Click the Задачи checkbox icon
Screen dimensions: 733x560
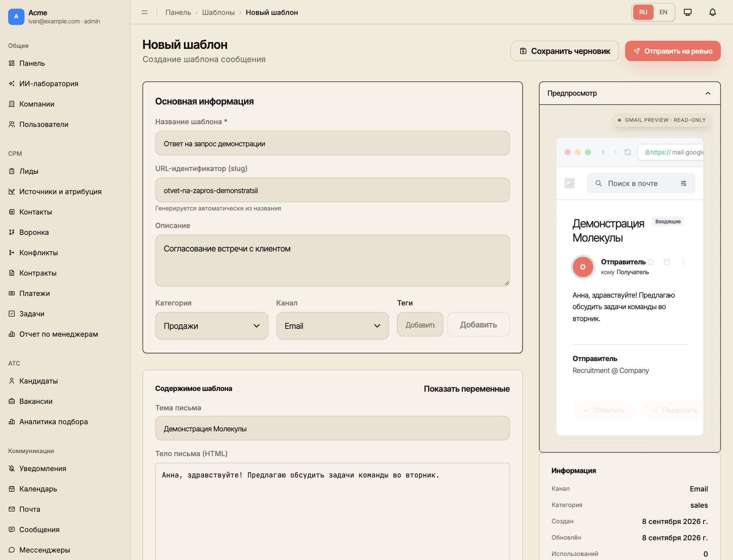point(12,314)
